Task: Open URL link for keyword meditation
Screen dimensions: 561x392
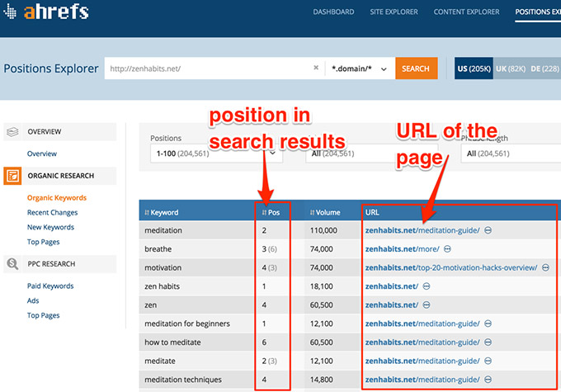Action: coord(422,230)
